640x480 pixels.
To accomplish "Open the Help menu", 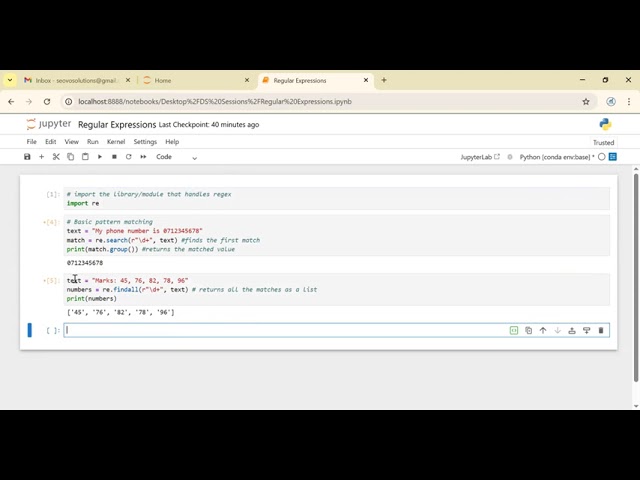I will tap(172, 142).
